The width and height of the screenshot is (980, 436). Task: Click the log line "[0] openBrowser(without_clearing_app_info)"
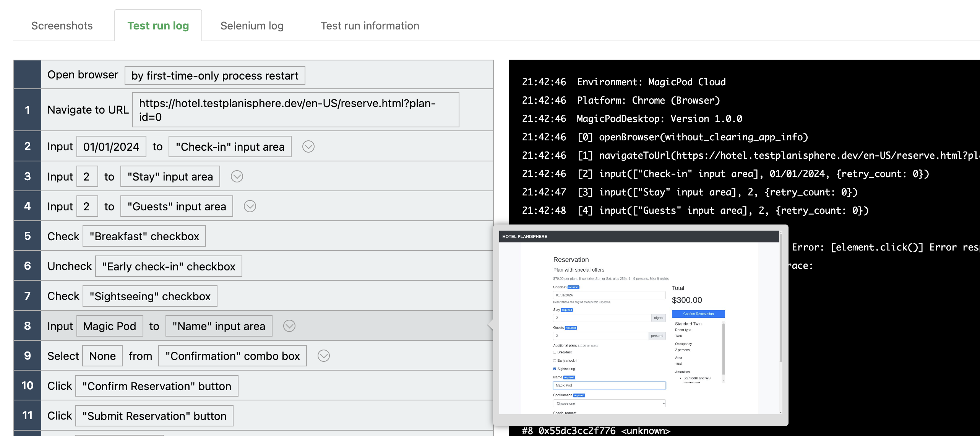click(665, 137)
